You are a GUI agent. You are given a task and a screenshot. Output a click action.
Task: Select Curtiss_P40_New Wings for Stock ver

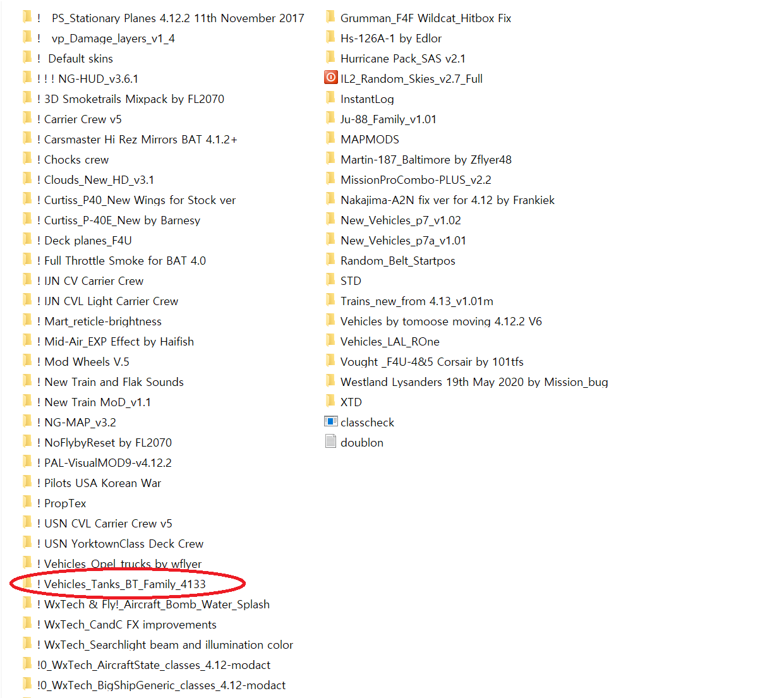click(136, 200)
